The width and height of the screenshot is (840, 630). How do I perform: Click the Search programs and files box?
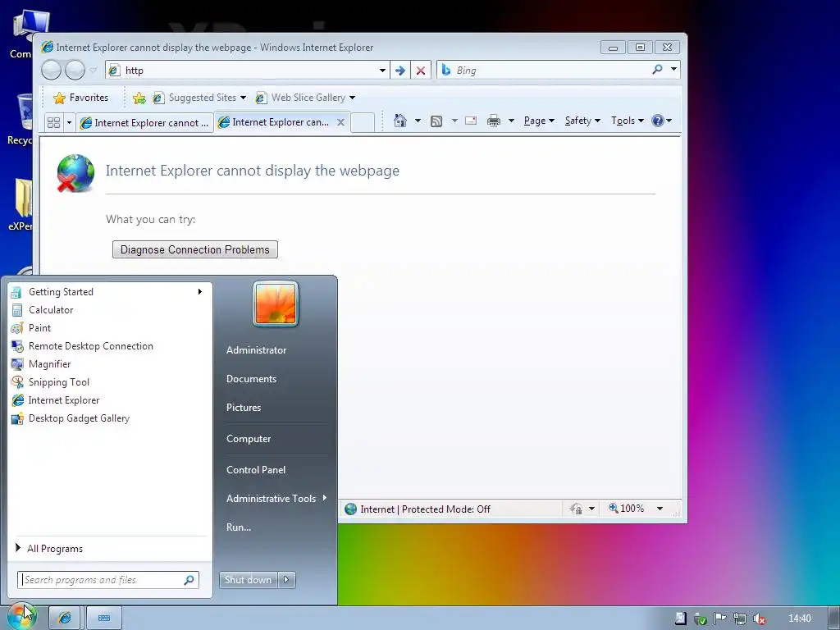107,580
